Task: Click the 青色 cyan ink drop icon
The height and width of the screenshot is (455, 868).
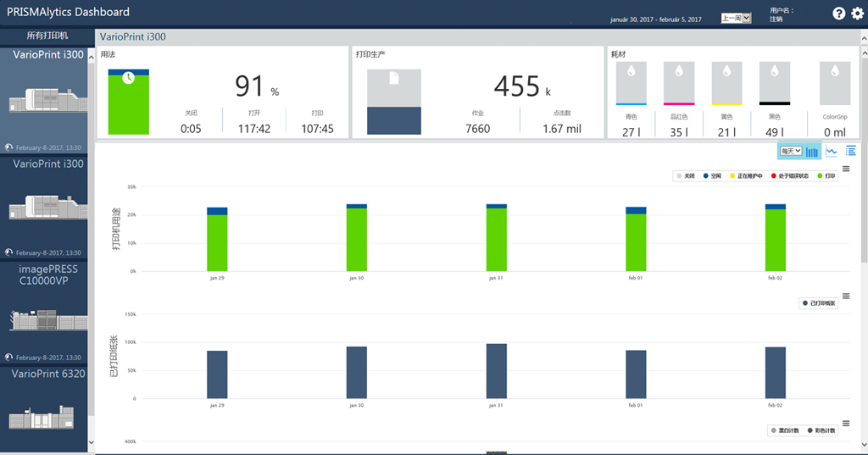Action: [631, 71]
